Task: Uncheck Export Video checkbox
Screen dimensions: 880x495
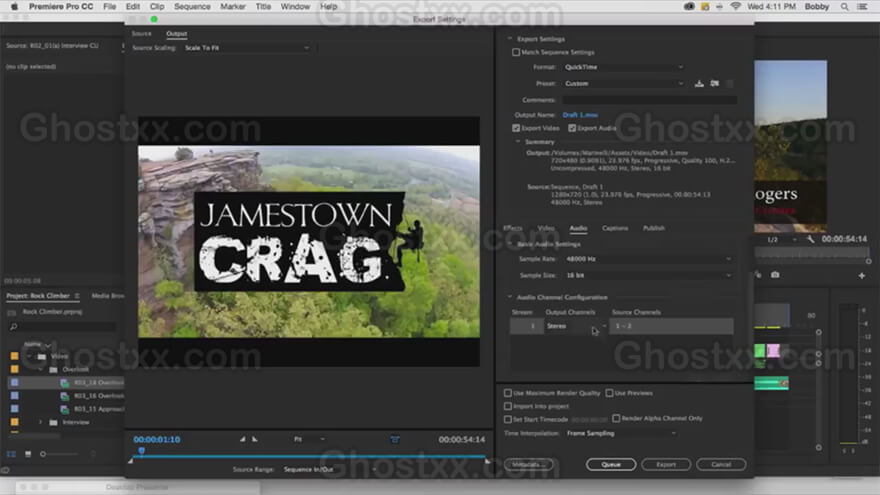Action: point(516,129)
